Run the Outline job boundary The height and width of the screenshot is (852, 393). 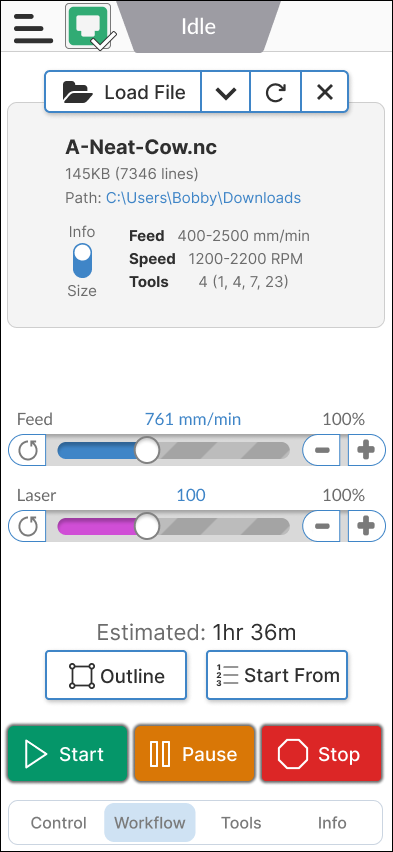pos(116,675)
